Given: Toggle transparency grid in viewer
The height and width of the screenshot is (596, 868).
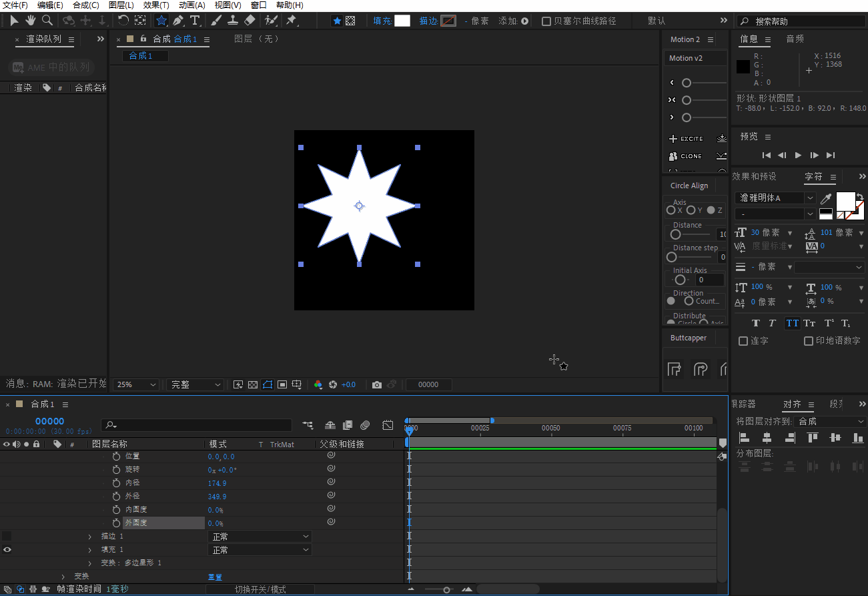Looking at the screenshot, I should point(253,385).
